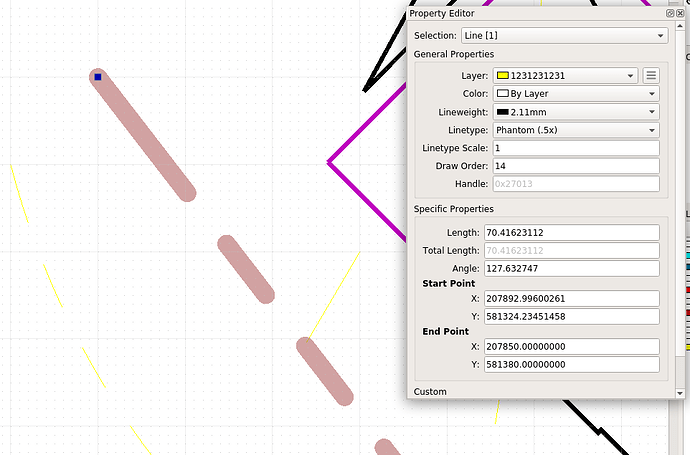The height and width of the screenshot is (455, 690).
Task: Click the General Properties heading
Action: click(x=454, y=54)
